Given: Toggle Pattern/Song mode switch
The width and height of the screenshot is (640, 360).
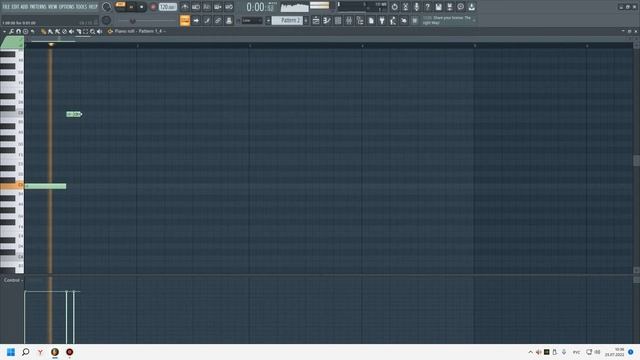Looking at the screenshot, I should click(120, 5).
